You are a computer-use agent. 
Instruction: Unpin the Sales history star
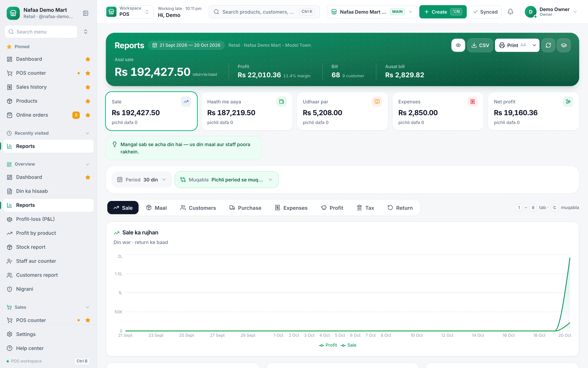pyautogui.click(x=88, y=87)
